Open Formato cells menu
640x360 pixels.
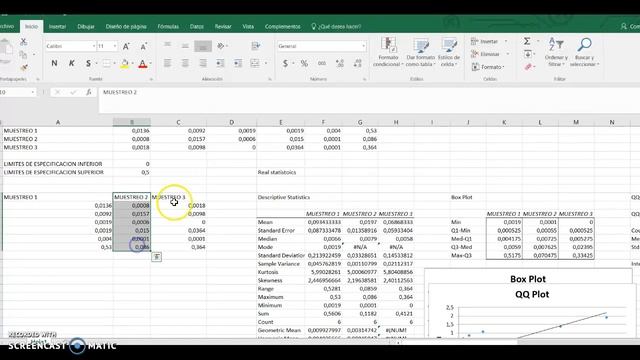point(488,67)
